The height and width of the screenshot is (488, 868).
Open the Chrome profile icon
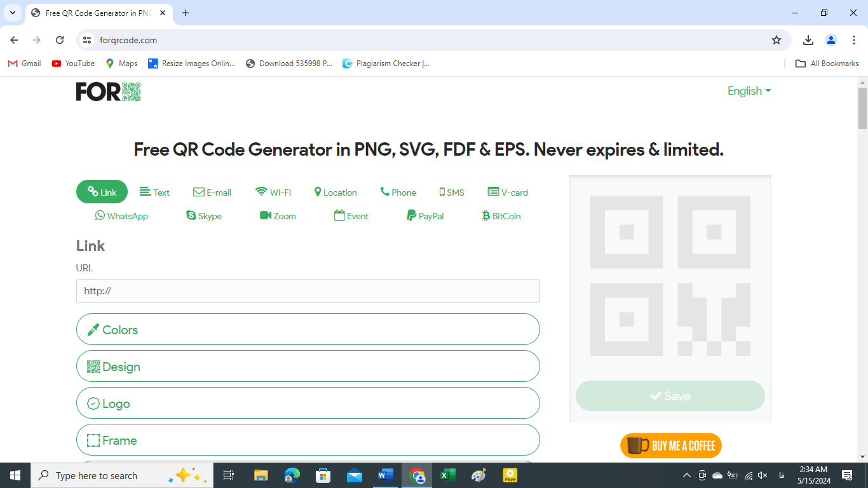tap(831, 40)
